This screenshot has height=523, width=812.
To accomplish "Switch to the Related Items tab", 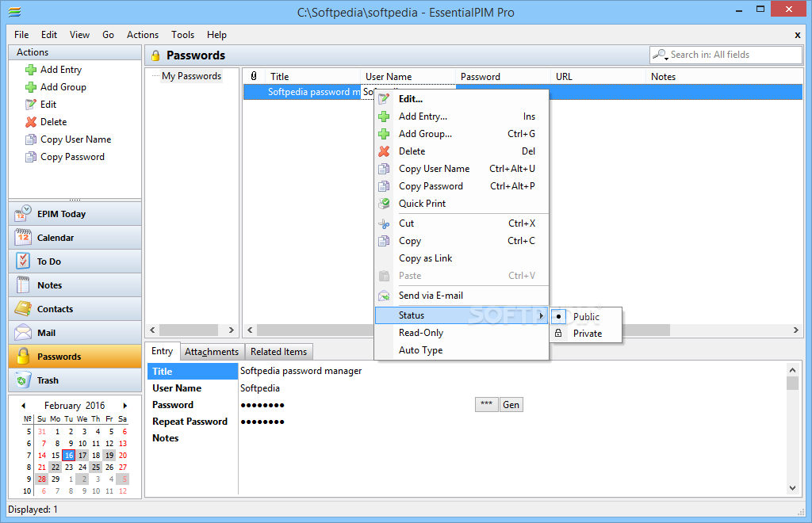I will [x=278, y=352].
